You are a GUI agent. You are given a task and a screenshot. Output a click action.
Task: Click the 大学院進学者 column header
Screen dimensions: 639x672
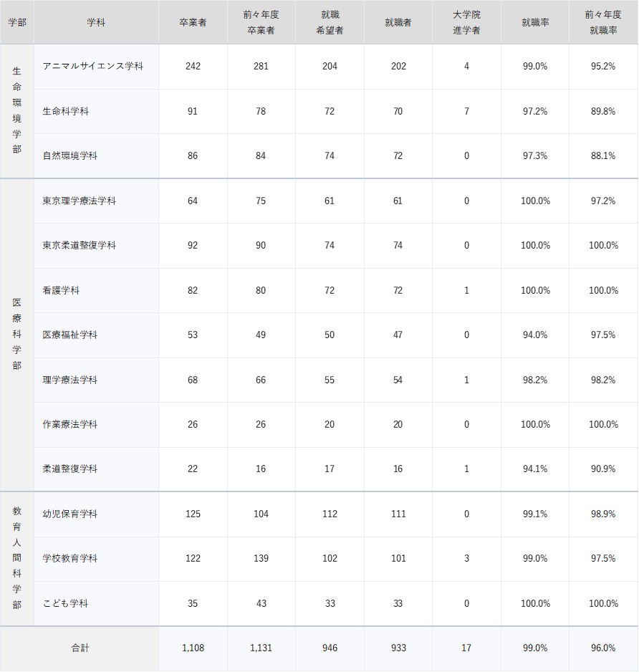coord(466,22)
